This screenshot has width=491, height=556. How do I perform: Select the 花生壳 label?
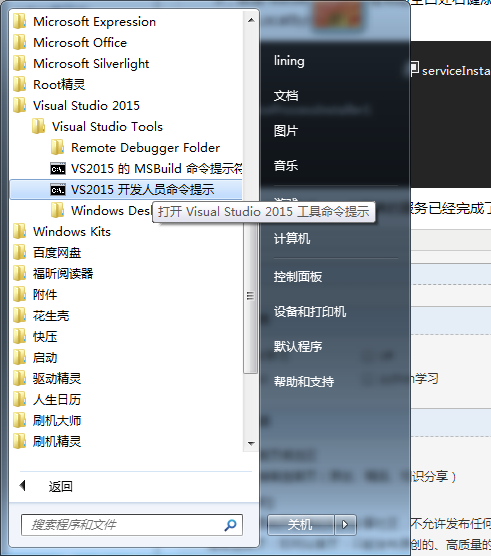[51, 316]
